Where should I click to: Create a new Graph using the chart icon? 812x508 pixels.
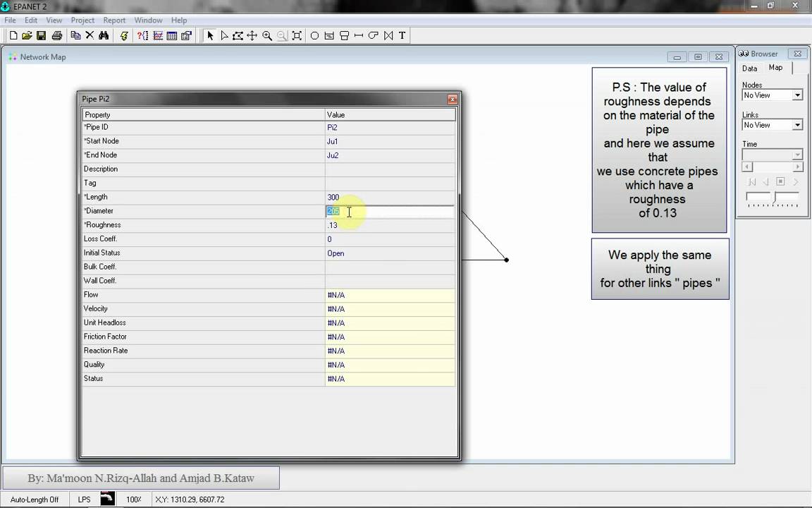158,36
